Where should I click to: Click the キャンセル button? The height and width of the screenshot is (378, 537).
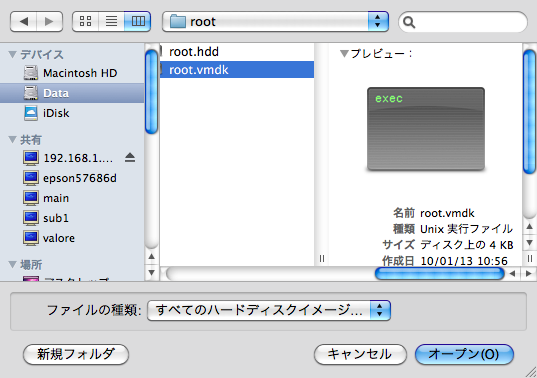click(x=360, y=354)
